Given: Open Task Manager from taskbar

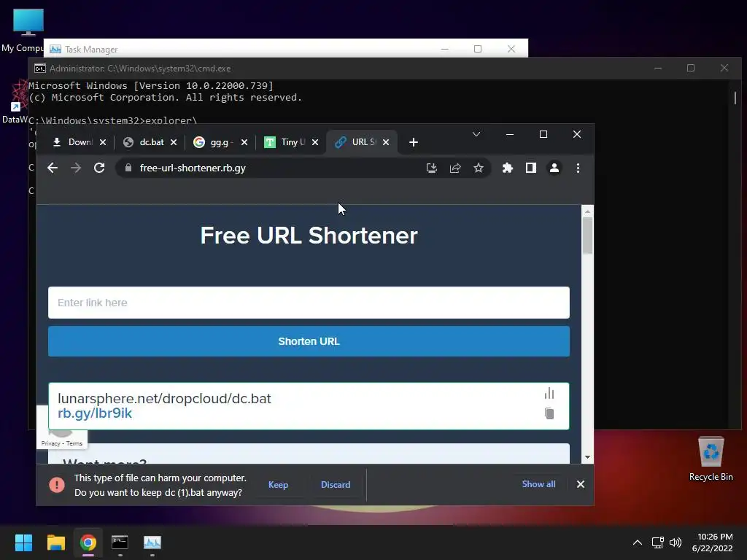Looking at the screenshot, I should click(152, 542).
